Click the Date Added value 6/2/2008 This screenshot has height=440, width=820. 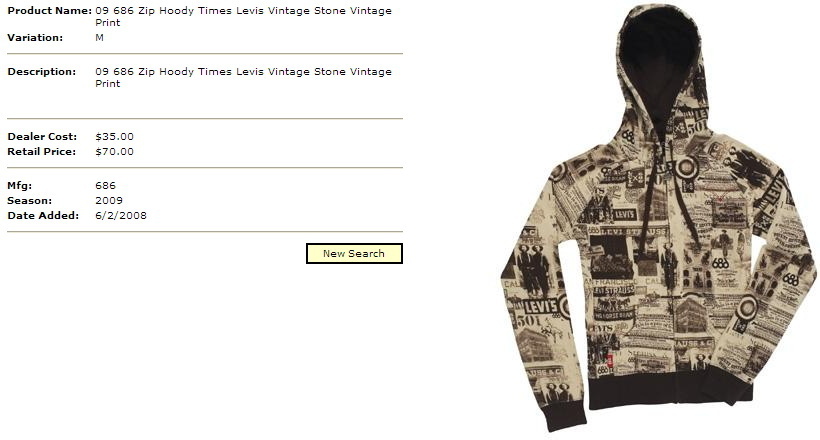point(121,216)
